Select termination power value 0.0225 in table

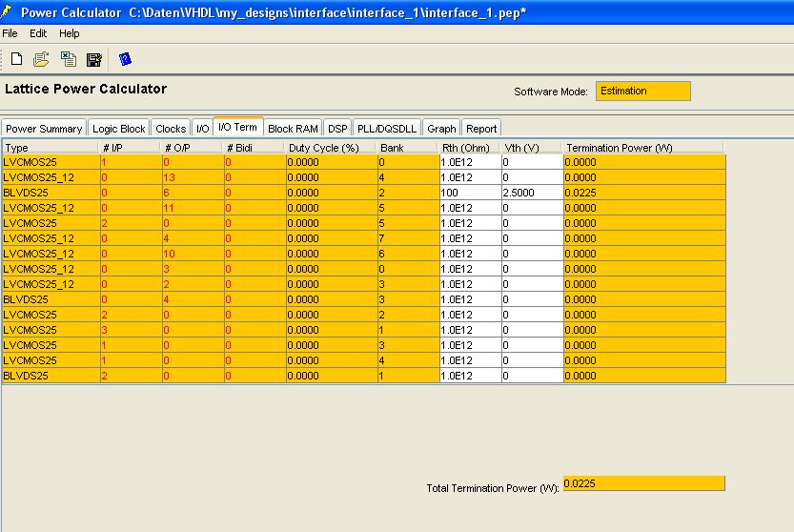pos(644,193)
